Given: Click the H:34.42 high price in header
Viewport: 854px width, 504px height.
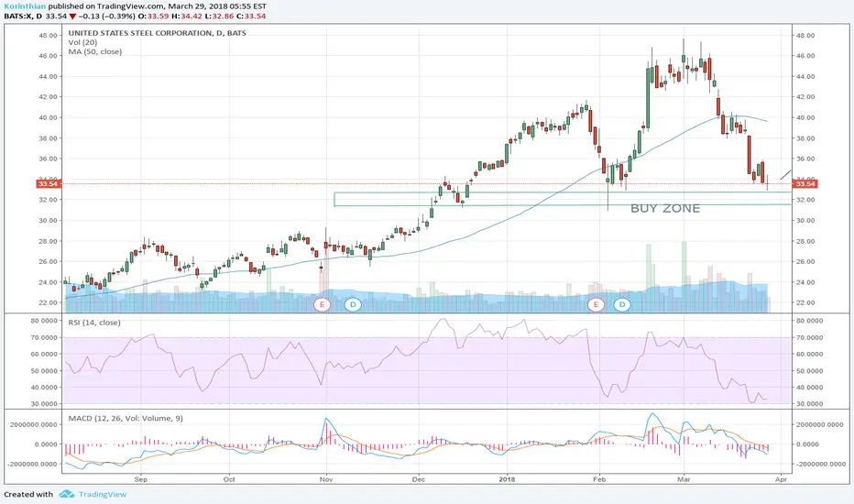Looking at the screenshot, I should click(187, 16).
